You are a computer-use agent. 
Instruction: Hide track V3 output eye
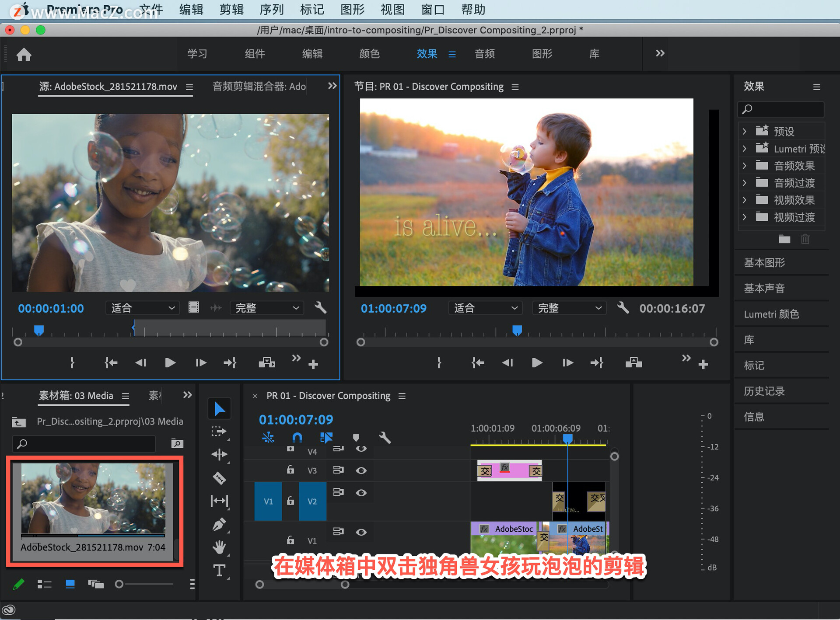point(361,470)
